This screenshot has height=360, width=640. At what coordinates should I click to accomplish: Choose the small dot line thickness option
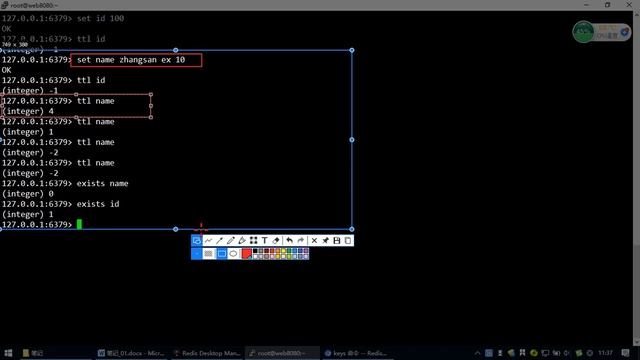[x=197, y=254]
